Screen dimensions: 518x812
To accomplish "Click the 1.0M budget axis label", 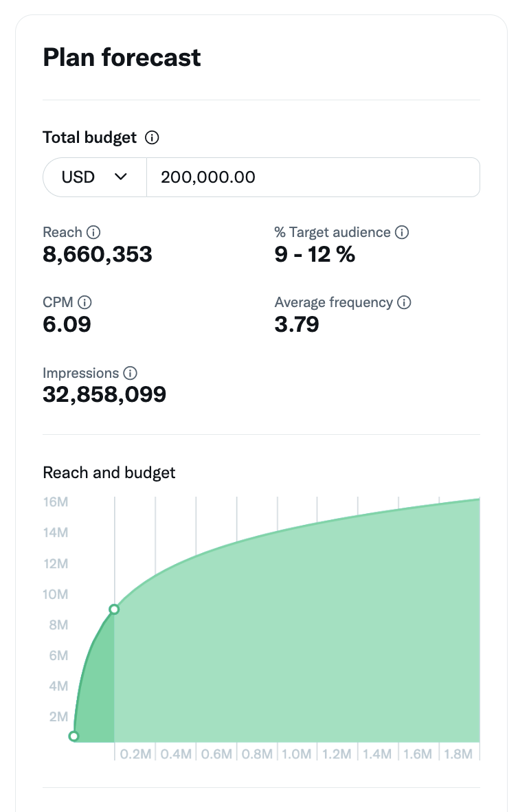I will tap(296, 754).
